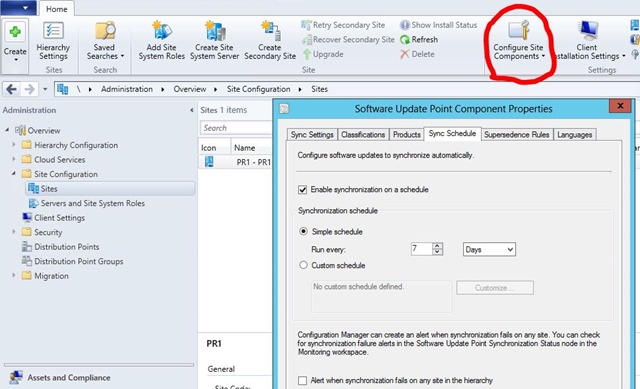Viewport: 640px width, 389px height.
Task: Open the navigation history dropdown
Action: point(45,89)
